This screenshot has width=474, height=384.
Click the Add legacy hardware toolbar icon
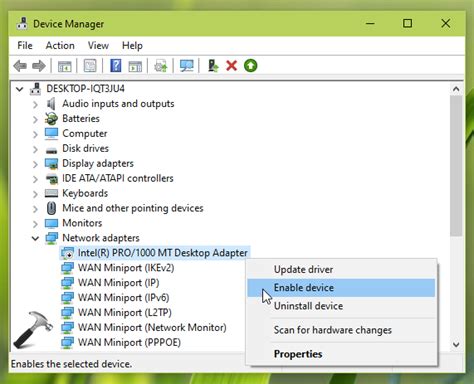213,66
